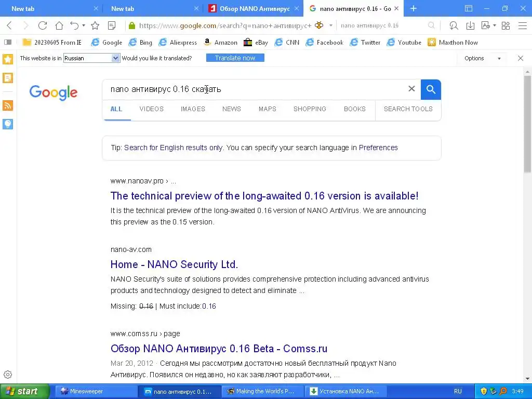The height and width of the screenshot is (399, 532).
Task: Click the translate/font tool icon
Action: coord(486,25)
